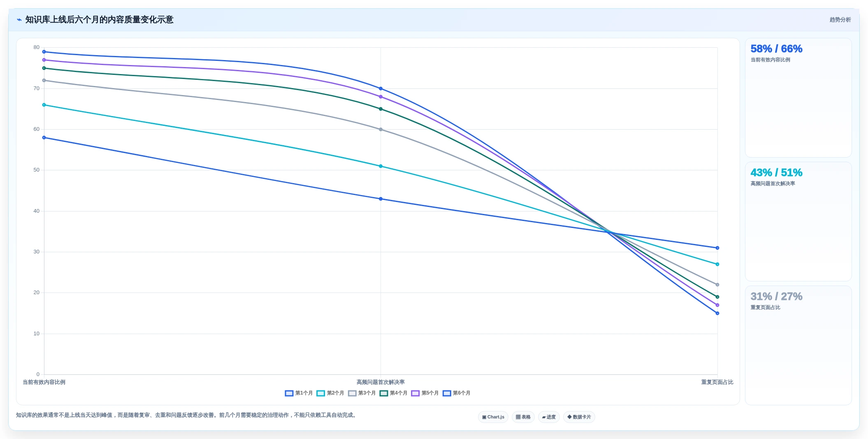Click the y-axis tick label 50
The width and height of the screenshot is (868, 439).
point(37,170)
